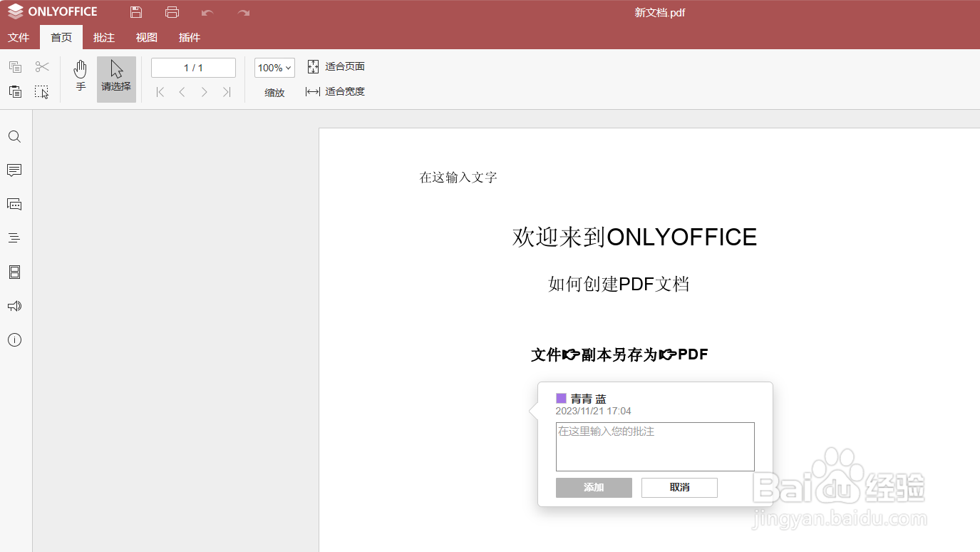980x552 pixels.
Task: Open the Headings navigation panel
Action: click(14, 238)
